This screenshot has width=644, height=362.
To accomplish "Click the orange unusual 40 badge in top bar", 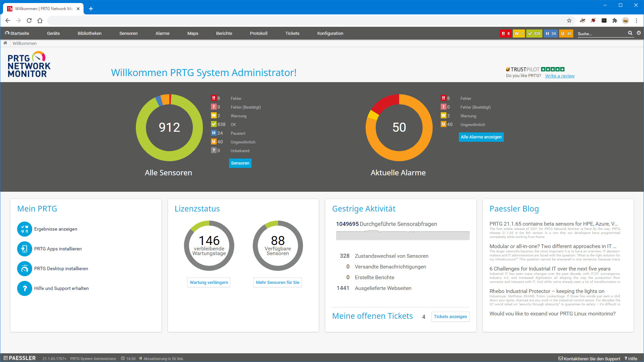I will pyautogui.click(x=566, y=34).
